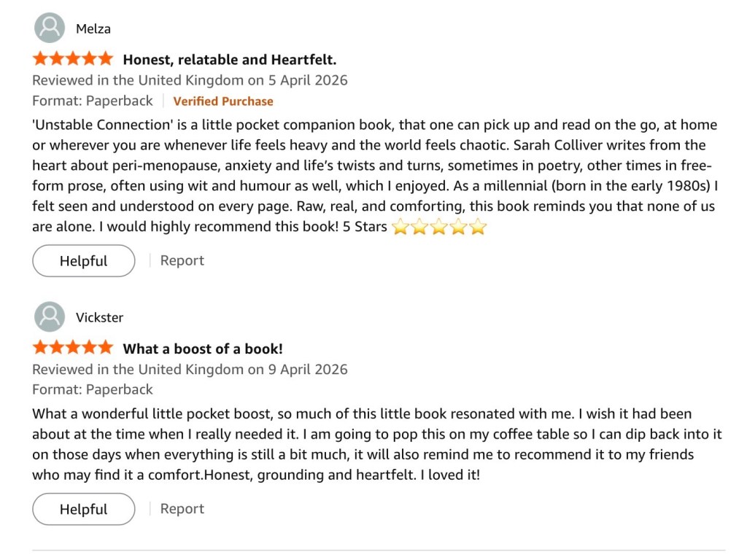The width and height of the screenshot is (747, 560).
Task: Mark Vickster's review as Helpful
Action: click(x=84, y=509)
